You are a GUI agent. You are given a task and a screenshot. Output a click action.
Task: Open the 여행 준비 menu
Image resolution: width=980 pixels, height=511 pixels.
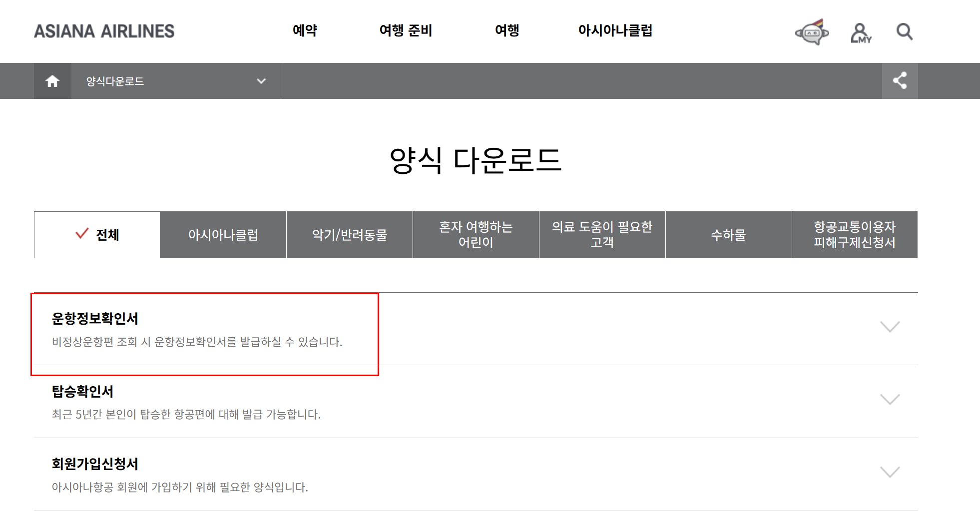click(406, 30)
